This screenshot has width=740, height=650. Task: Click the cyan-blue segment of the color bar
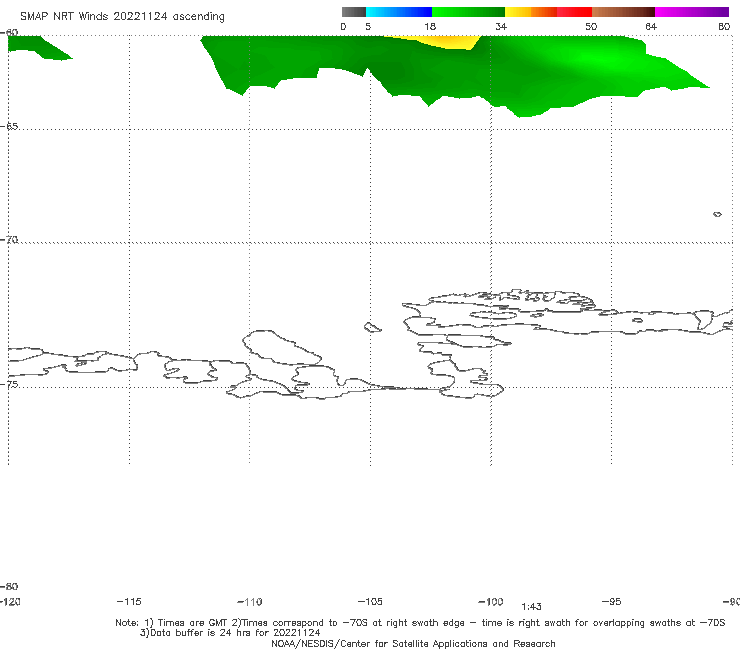[399, 12]
